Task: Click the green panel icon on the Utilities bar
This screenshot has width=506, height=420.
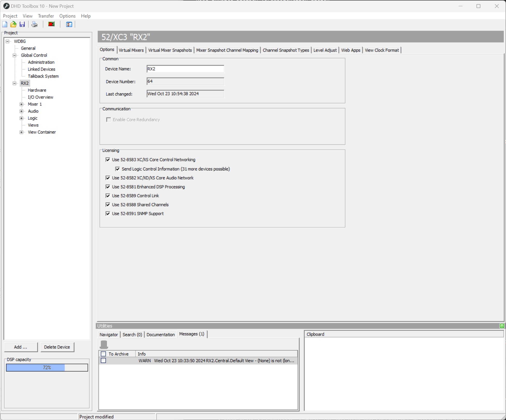Action: pos(502,326)
